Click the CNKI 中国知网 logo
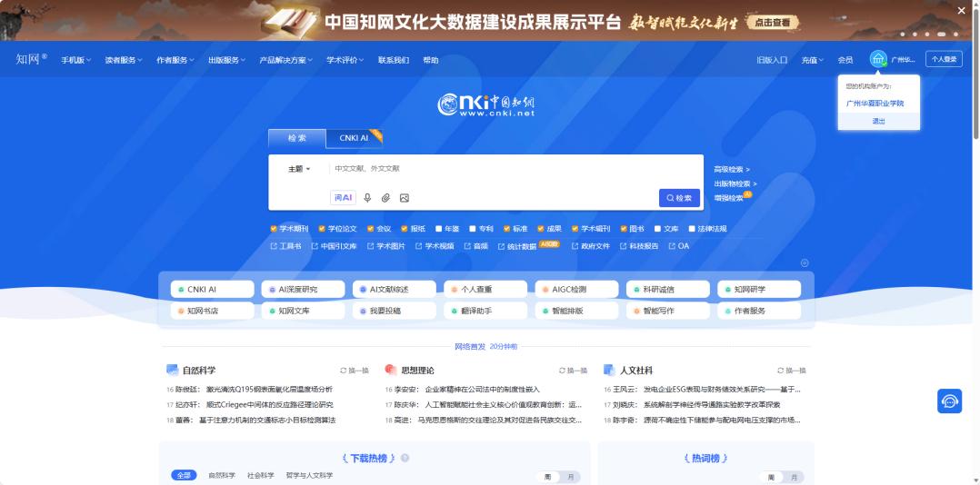980x485 pixels. click(485, 104)
